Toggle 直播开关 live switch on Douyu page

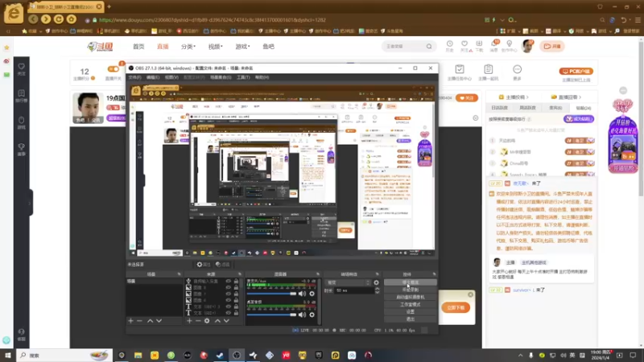113,69
